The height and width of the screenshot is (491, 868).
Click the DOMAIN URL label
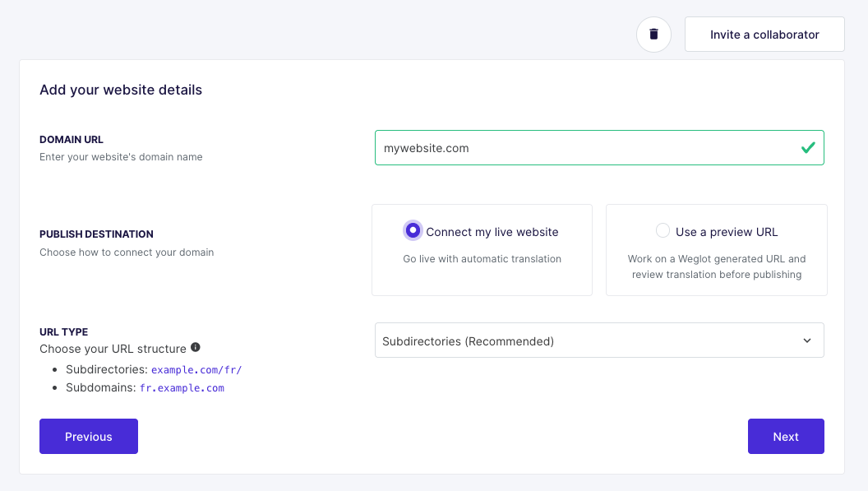[72, 140]
